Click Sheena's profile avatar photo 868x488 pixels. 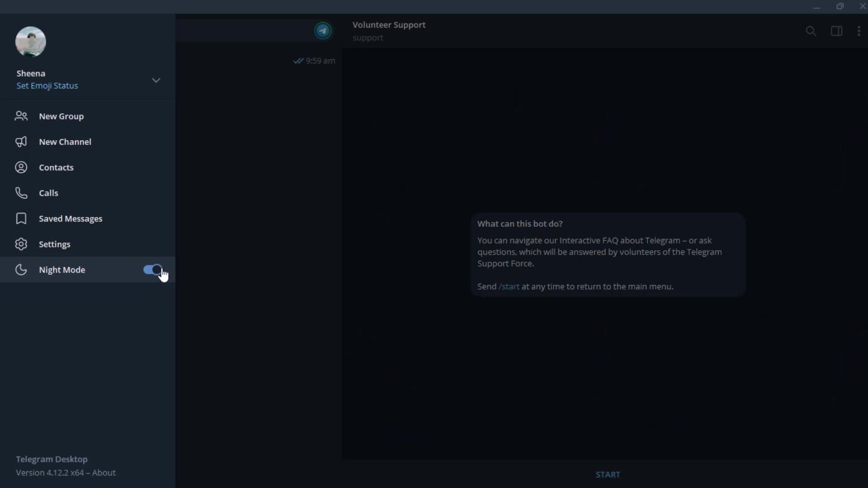(x=30, y=42)
